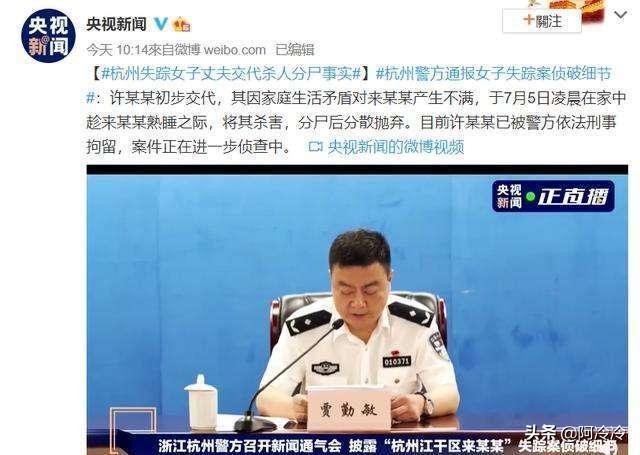Click the membership crown badge icon
This screenshot has width=640, height=455.
click(181, 24)
